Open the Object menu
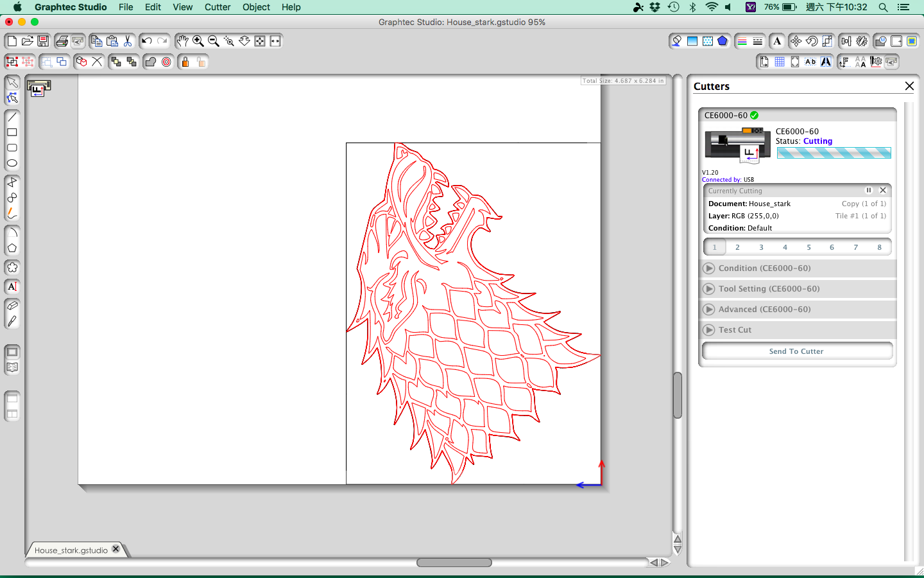This screenshot has width=924, height=578. tap(256, 7)
